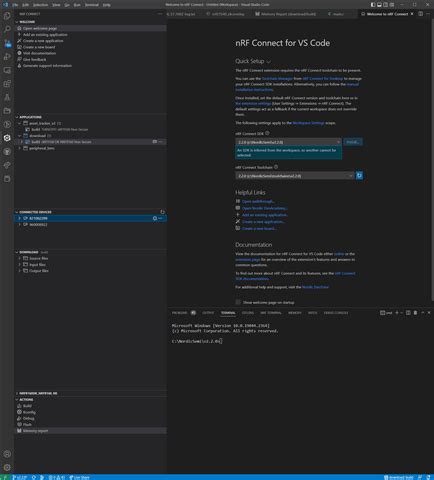This screenshot has width=434, height=480.
Task: Open the Selection menu
Action: pyautogui.click(x=40, y=5)
